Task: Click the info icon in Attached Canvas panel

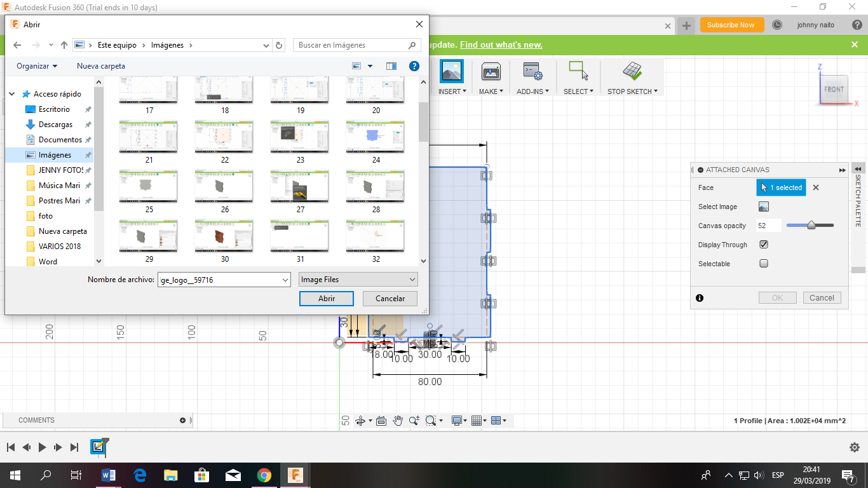Action: (700, 298)
